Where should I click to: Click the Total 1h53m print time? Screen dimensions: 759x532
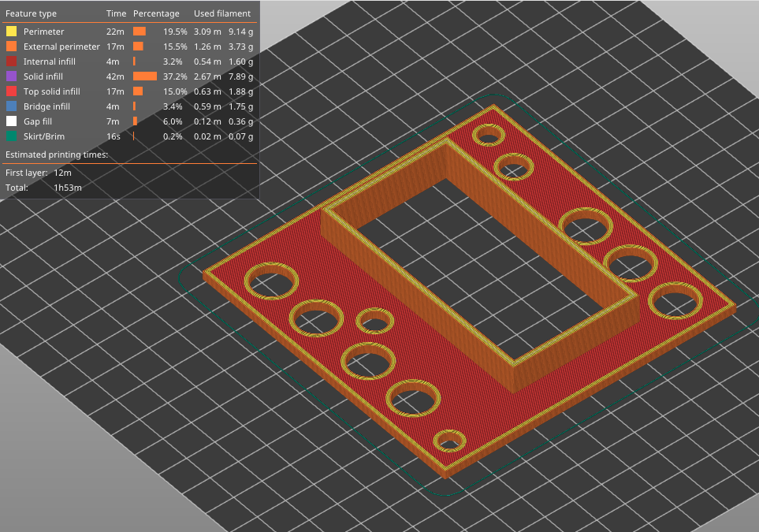67,188
